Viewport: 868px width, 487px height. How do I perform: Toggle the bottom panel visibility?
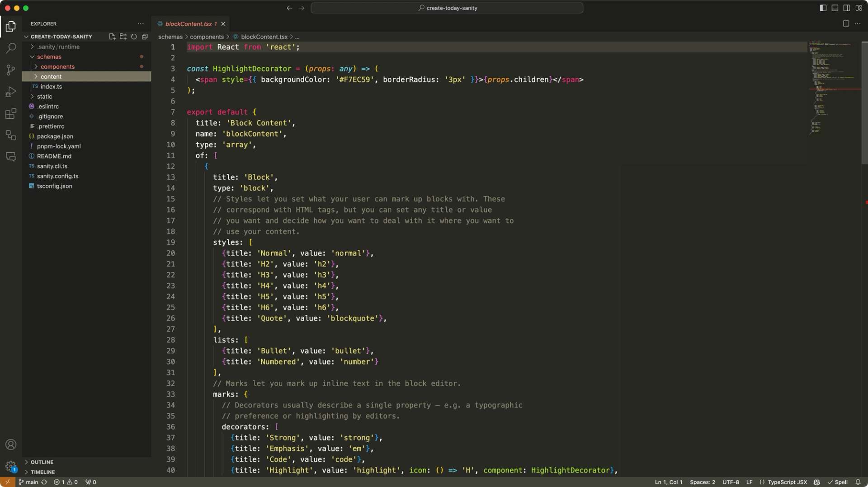click(x=835, y=8)
